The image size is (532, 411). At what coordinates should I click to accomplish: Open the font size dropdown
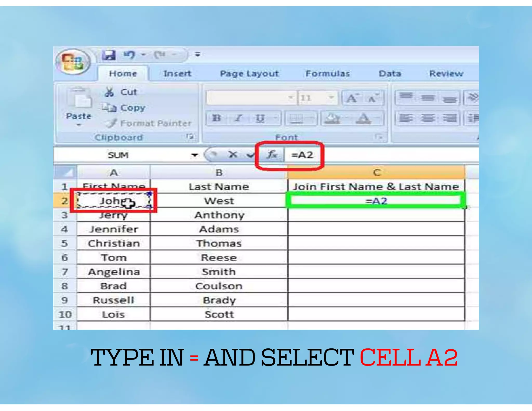coord(331,97)
